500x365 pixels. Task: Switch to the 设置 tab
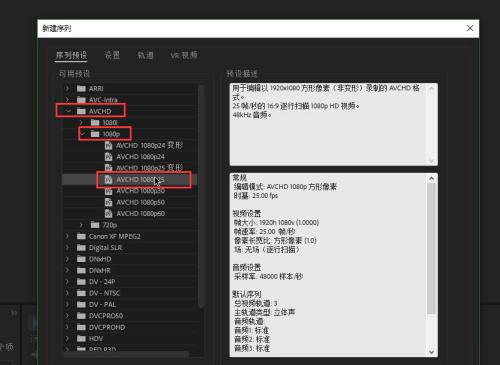click(112, 55)
